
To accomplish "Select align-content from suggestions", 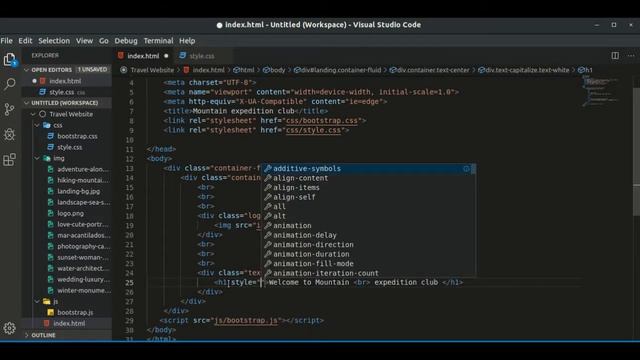I will coord(369,178).
